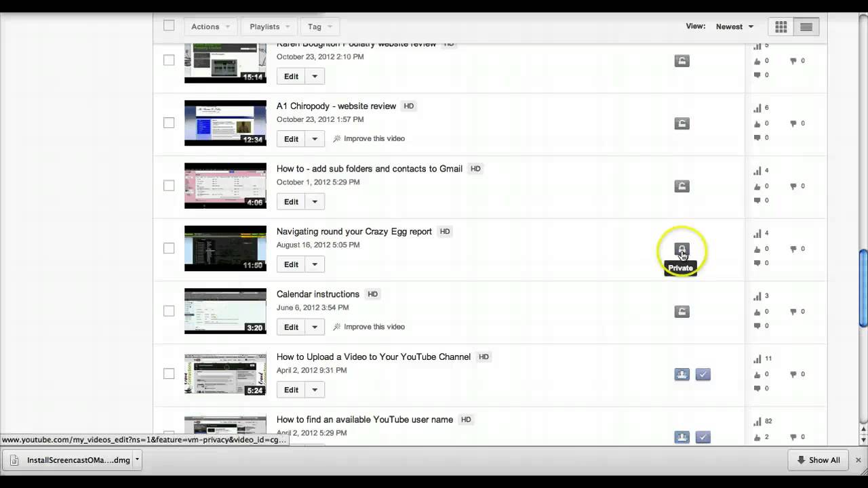Open the Playlists dropdown

coord(270,26)
